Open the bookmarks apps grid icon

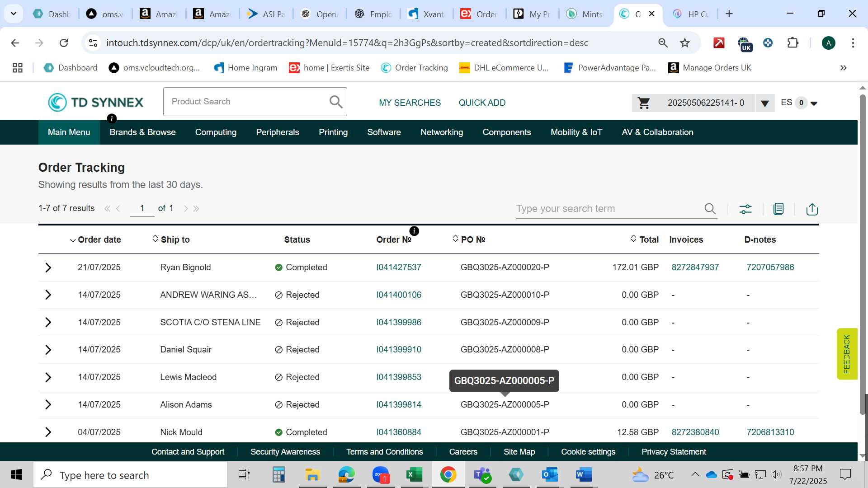[x=18, y=68]
